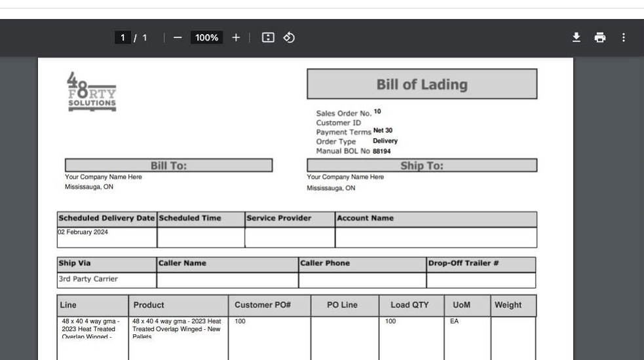Select the Payment Terms label
This screenshot has width=644, height=360.
pyautogui.click(x=343, y=132)
